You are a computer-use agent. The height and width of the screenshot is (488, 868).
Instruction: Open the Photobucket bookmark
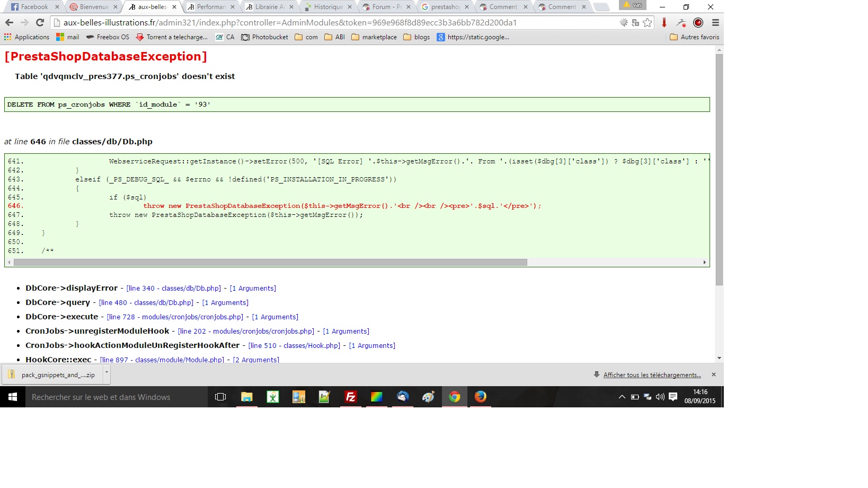(x=265, y=37)
